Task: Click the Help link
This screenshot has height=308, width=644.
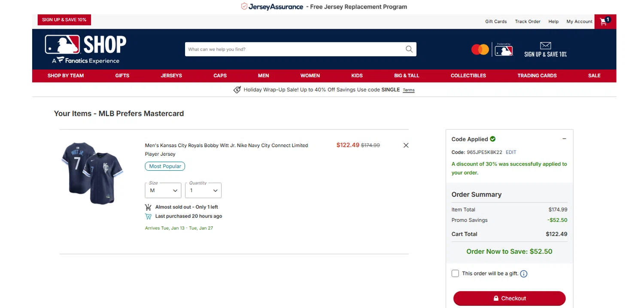Action: (x=553, y=21)
